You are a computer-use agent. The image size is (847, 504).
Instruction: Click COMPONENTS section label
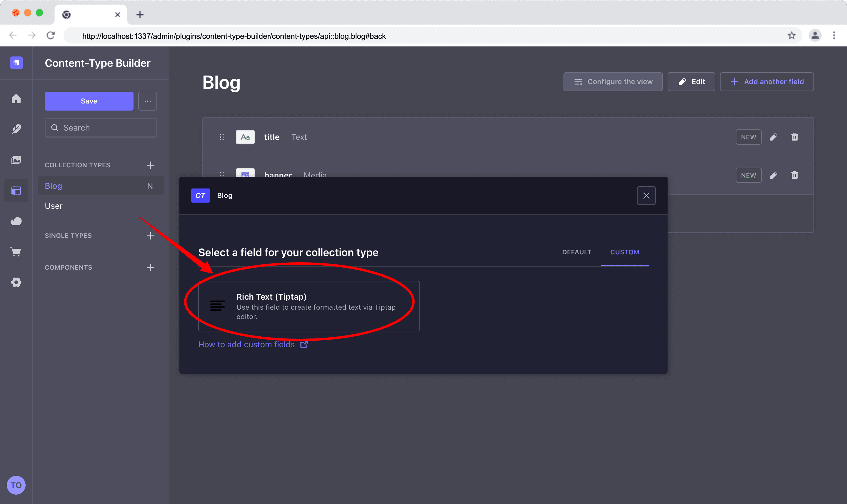click(68, 268)
